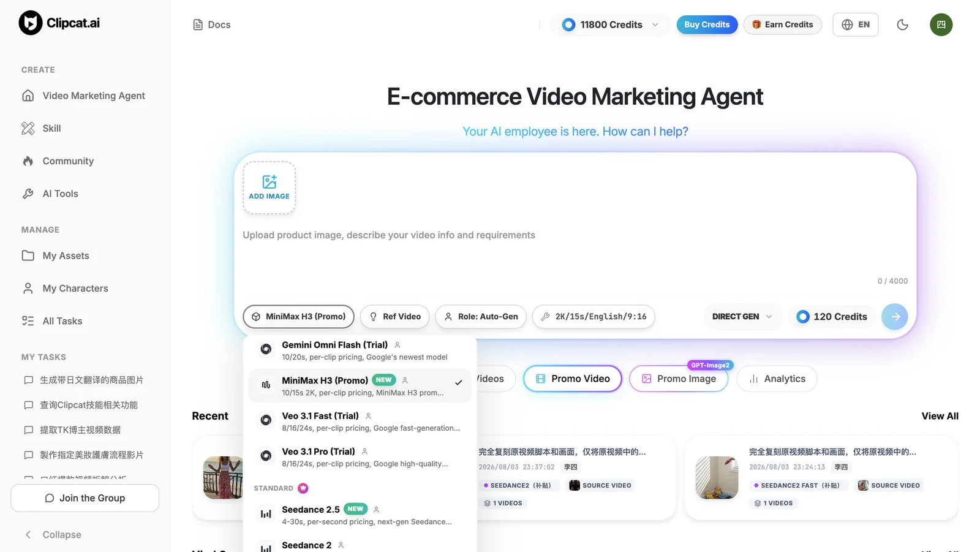
Task: Switch to Promo Image tab
Action: [679, 379]
